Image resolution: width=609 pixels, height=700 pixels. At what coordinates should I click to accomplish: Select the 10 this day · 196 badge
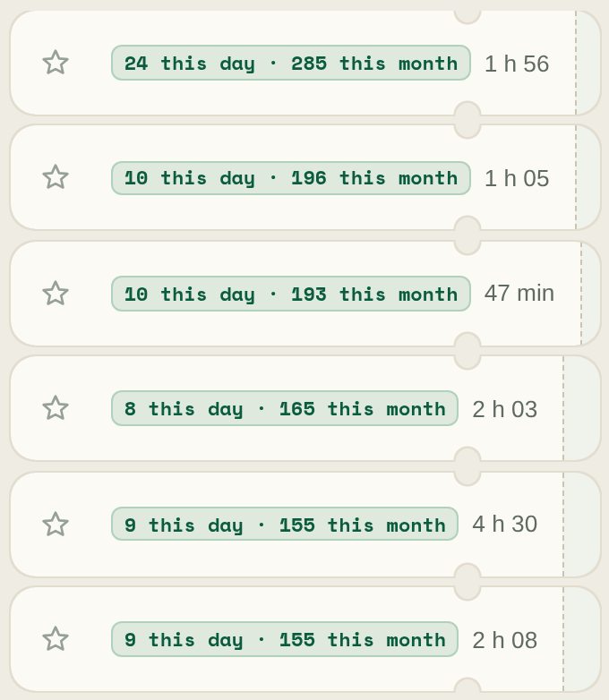coord(291,178)
